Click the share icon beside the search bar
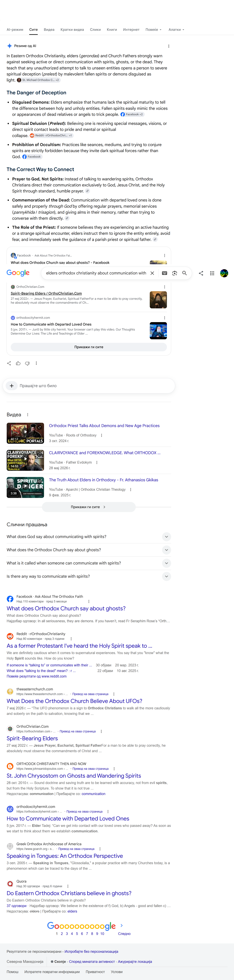 (x=201, y=273)
